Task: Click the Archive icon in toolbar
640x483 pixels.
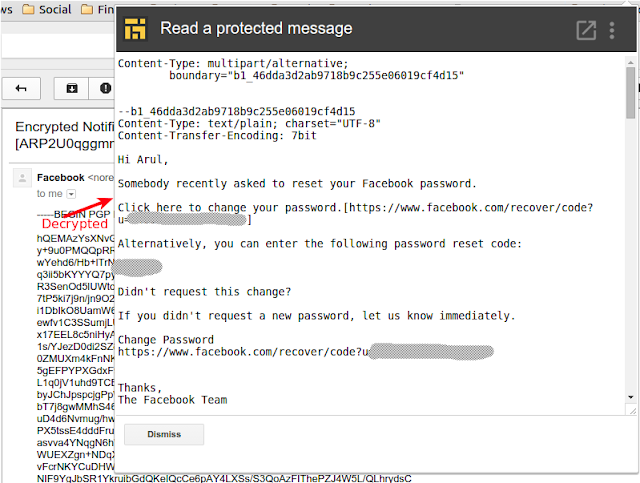Action: click(x=72, y=88)
